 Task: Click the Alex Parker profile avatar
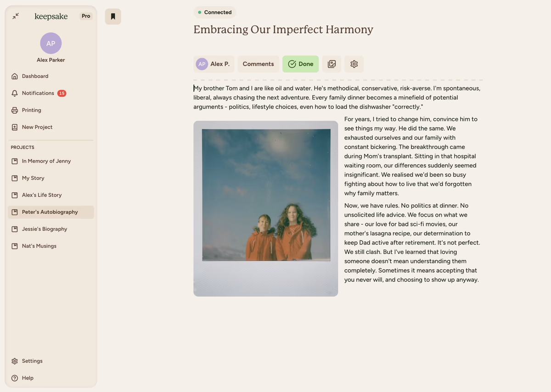(51, 44)
